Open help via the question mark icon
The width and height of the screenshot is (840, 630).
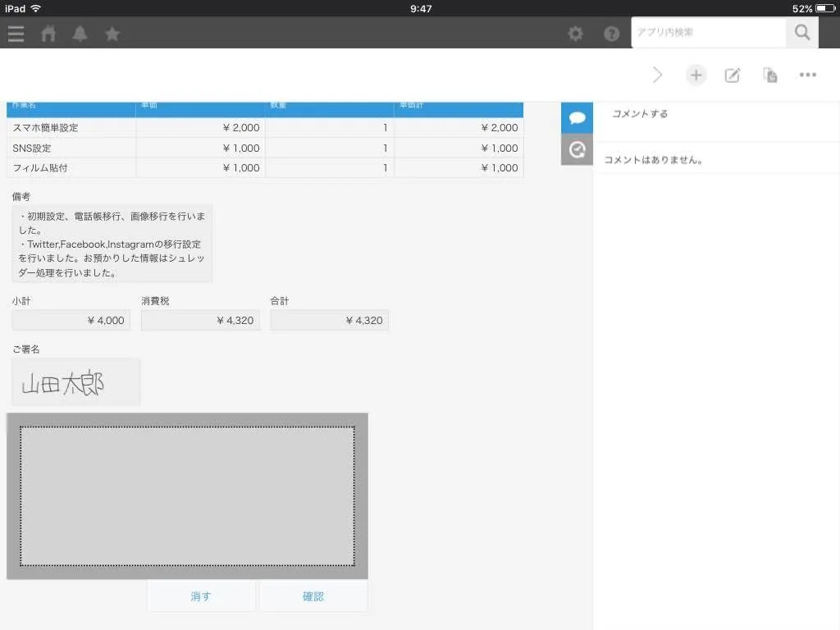611,34
